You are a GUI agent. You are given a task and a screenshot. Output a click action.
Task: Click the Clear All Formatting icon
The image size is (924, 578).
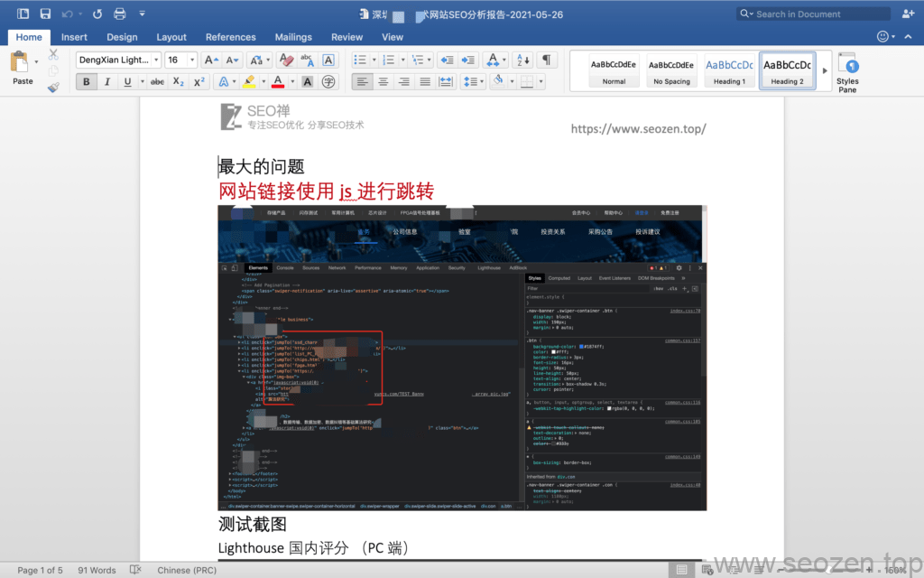click(285, 61)
